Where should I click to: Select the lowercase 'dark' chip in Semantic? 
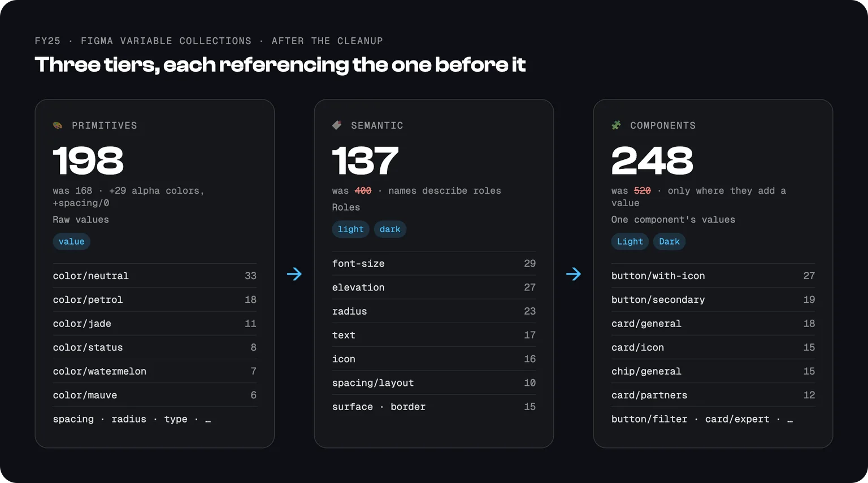[x=390, y=229]
